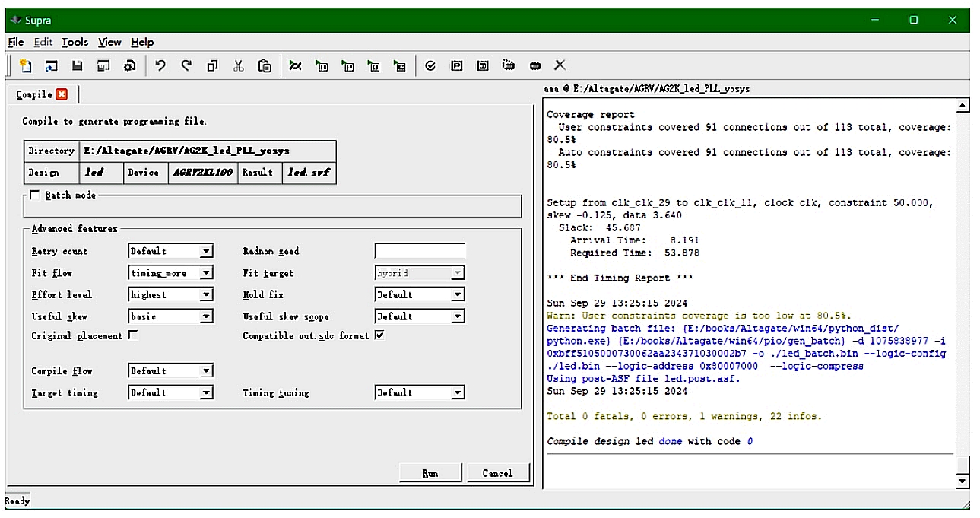This screenshot has height=518, width=980.
Task: Open the Edit menu
Action: coord(43,42)
